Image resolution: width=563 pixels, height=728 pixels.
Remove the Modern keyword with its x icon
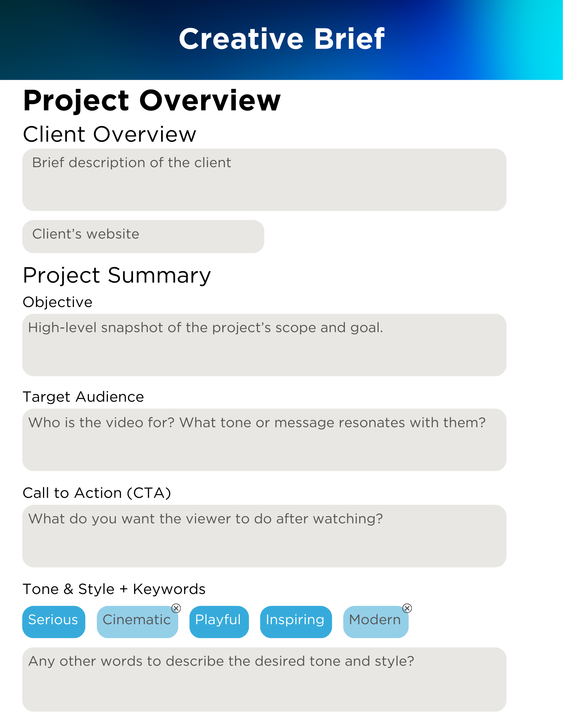click(x=407, y=608)
